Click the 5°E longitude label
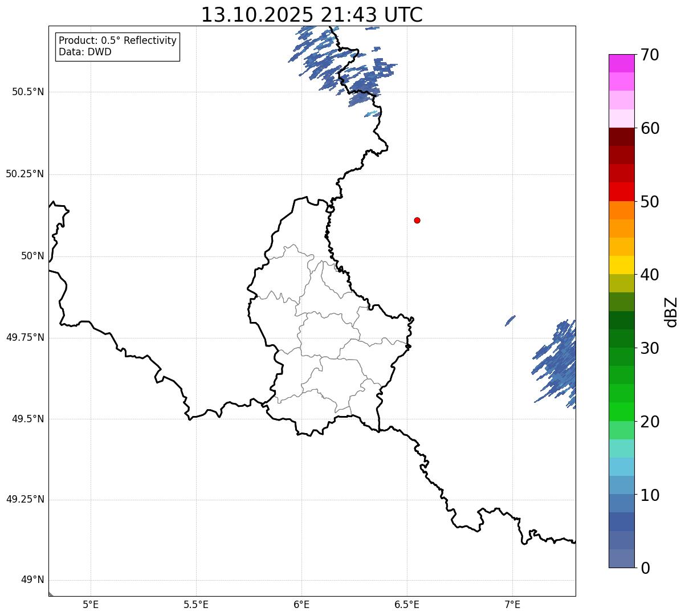 (91, 604)
